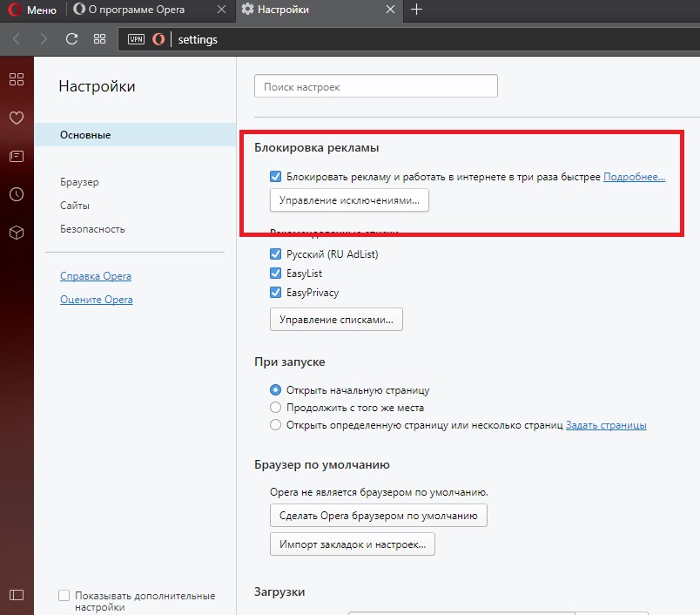Select Открыть начальную страницу radio option

(x=275, y=390)
